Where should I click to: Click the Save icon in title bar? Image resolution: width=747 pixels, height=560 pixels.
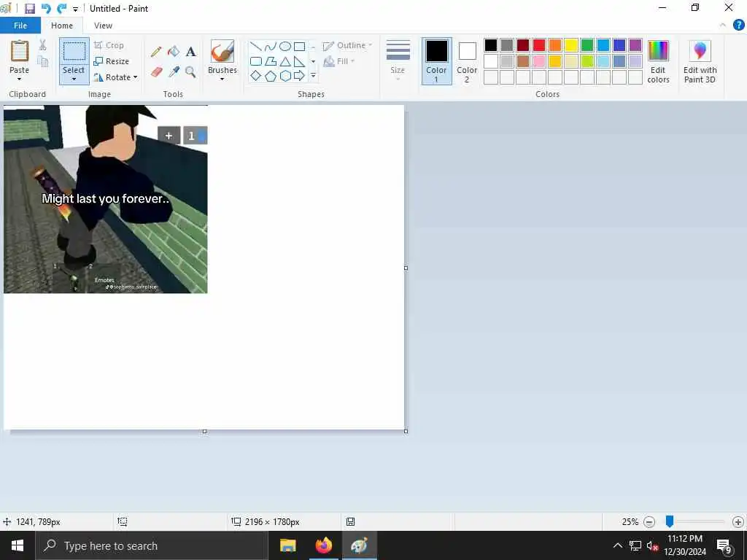click(x=29, y=9)
